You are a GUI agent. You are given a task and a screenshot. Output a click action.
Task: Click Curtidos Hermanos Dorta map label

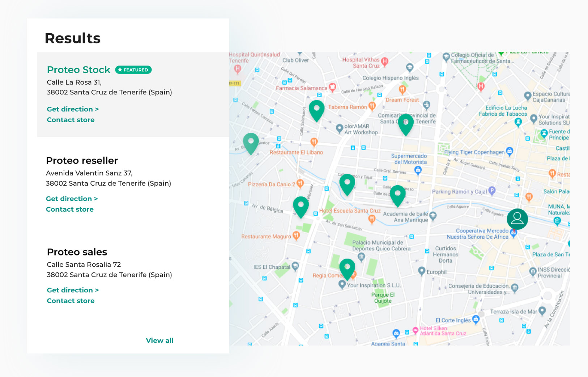446,254
